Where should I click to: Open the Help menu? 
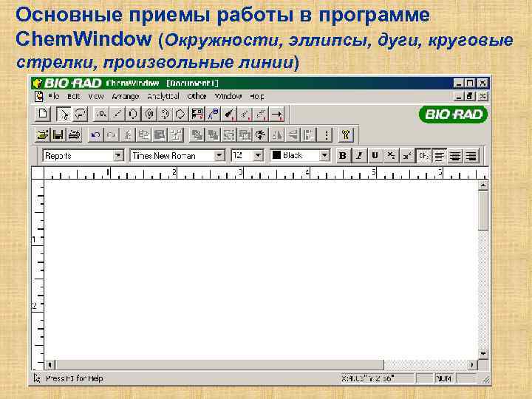(257, 96)
